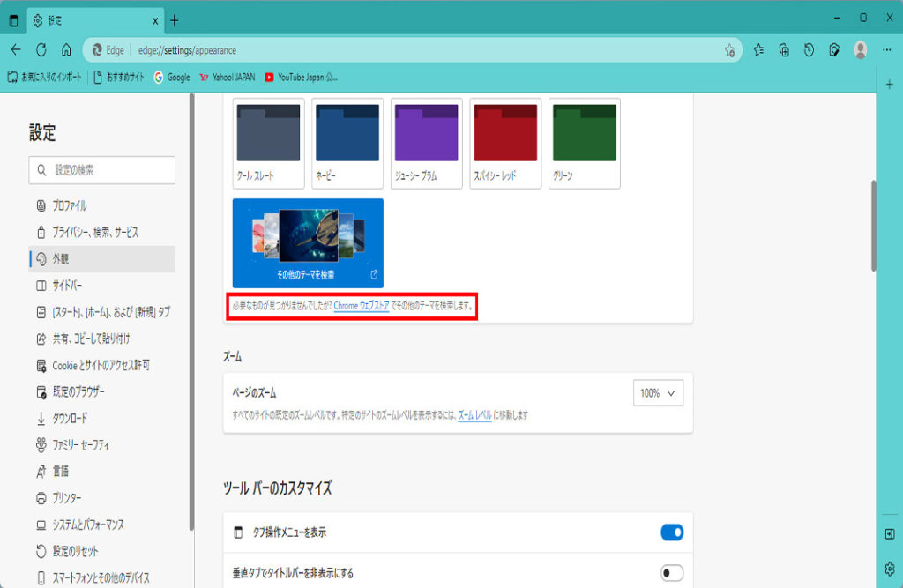
Task: Click the user profile avatar icon
Action: 860,50
